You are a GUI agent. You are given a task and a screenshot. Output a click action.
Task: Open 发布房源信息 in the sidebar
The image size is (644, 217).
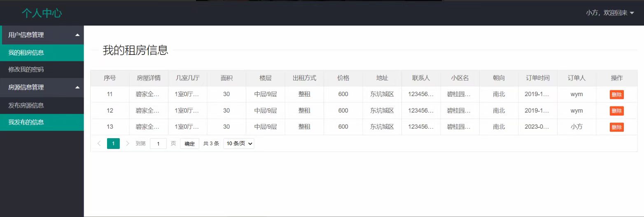42,105
